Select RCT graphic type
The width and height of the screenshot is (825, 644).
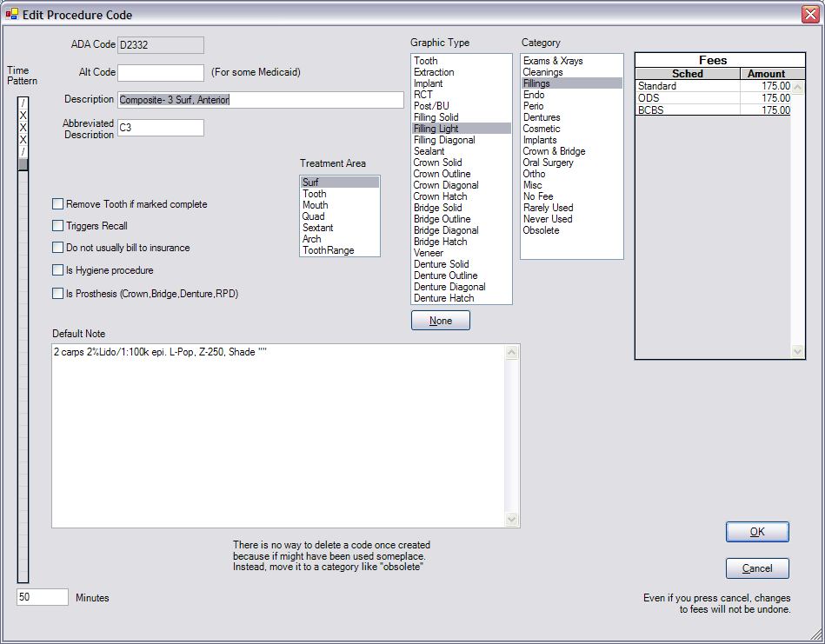(461, 95)
